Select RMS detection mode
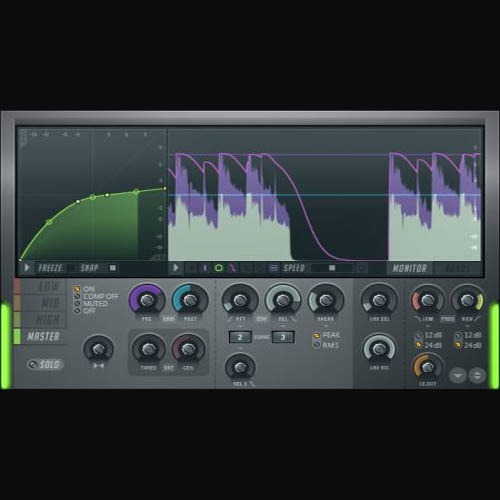500x500 pixels. [x=327, y=345]
